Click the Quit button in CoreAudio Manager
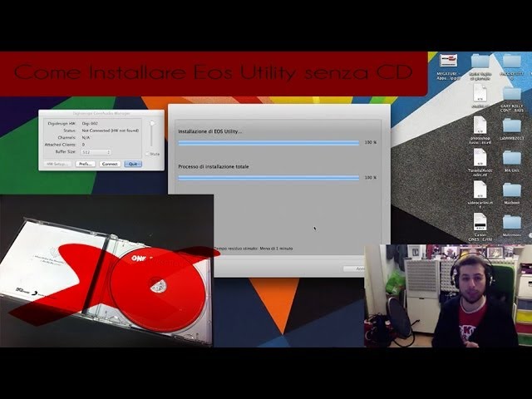This screenshot has width=532, height=399. (133, 164)
